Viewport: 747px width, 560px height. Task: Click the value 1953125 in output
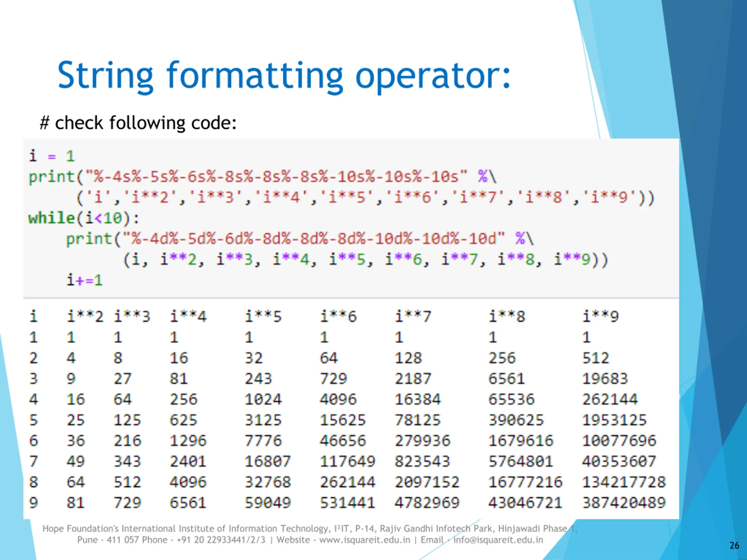click(614, 420)
